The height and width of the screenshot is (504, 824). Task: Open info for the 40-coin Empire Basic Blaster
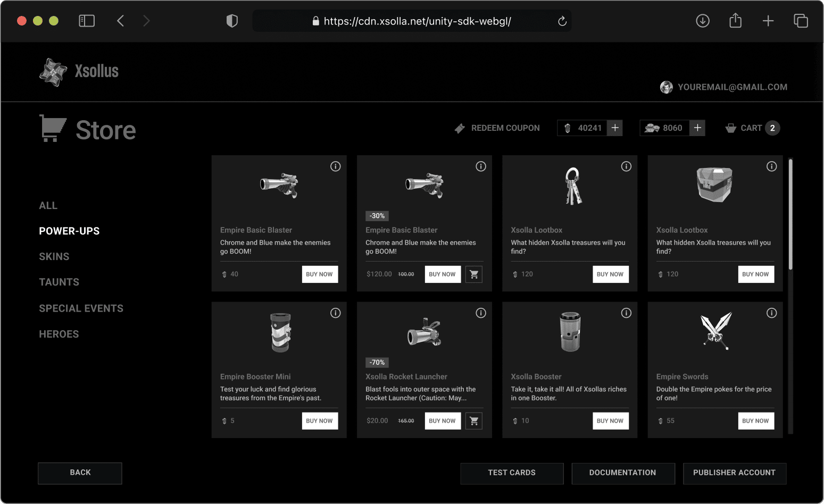point(335,166)
